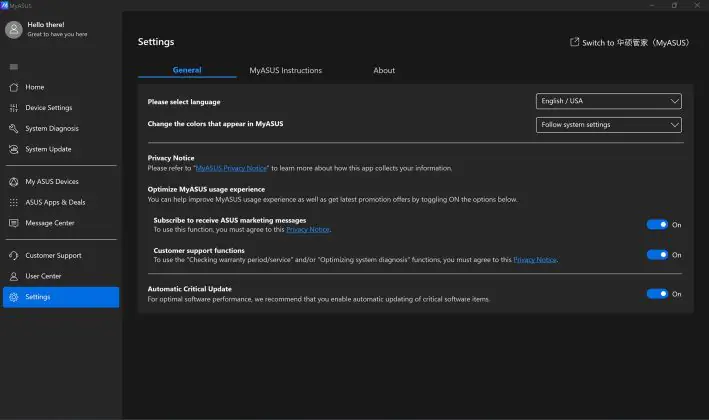
Task: Select the General tab
Action: tap(187, 70)
